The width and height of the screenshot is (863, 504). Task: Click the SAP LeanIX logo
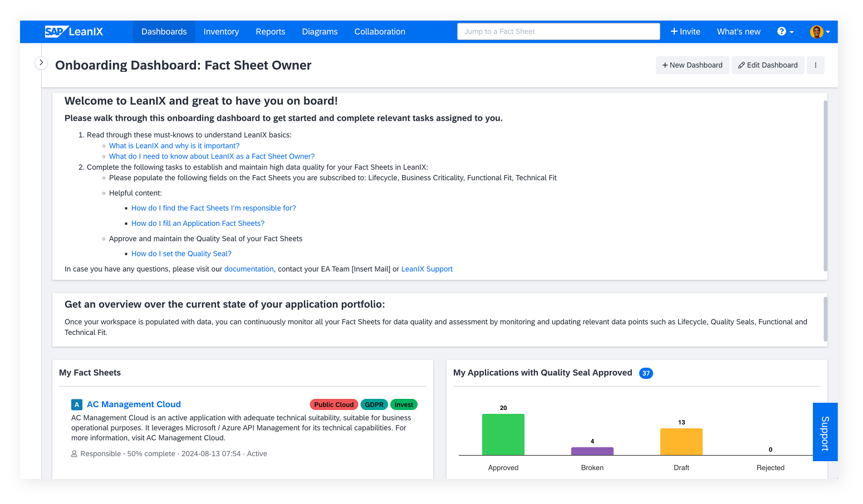coord(74,32)
